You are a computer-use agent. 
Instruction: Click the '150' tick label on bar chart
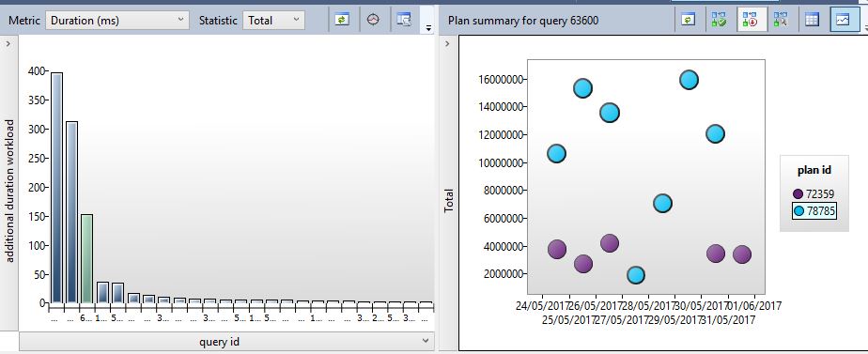(37, 216)
